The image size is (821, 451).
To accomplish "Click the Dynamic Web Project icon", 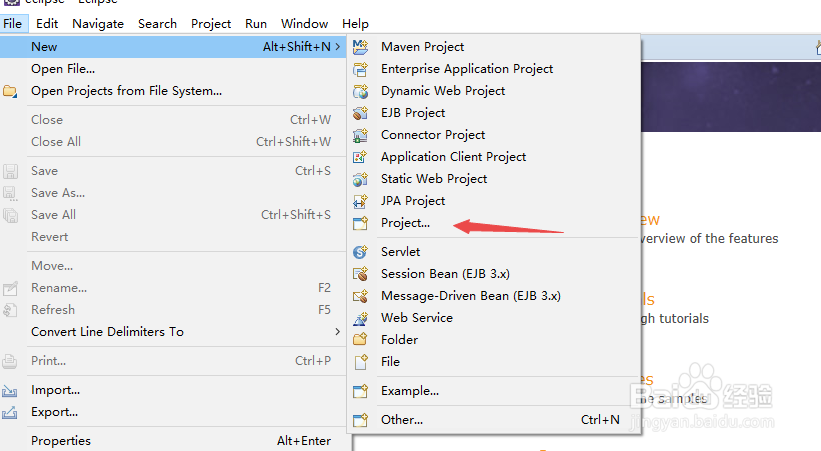I will point(361,91).
